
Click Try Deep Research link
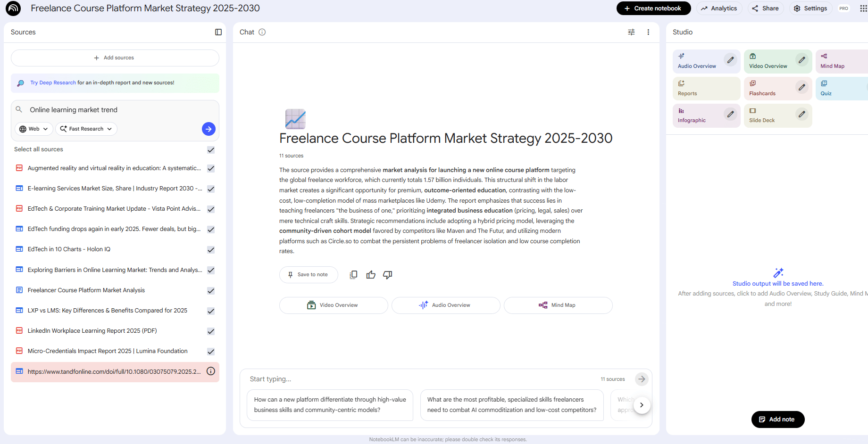pos(53,83)
